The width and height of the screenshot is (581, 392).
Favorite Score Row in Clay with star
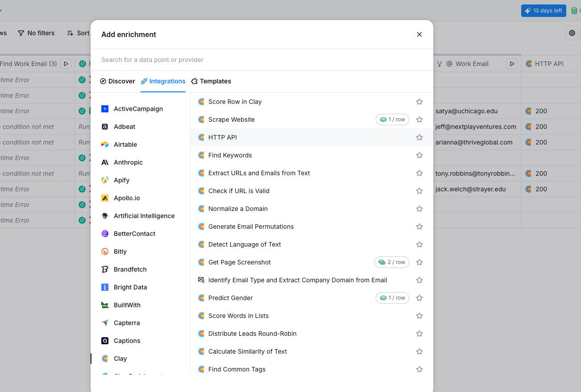(419, 102)
